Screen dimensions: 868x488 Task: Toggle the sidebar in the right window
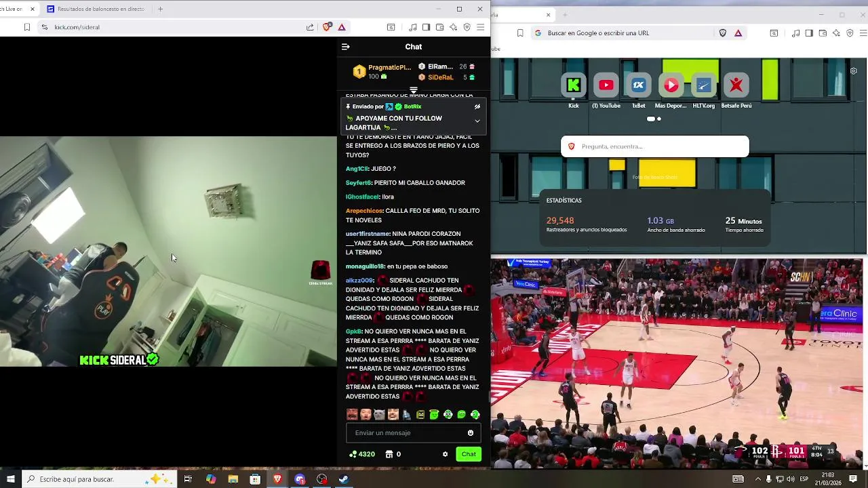pyautogui.click(x=809, y=33)
